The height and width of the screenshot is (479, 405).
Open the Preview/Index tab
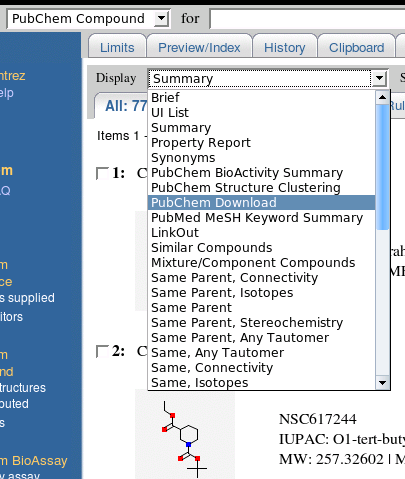click(199, 47)
